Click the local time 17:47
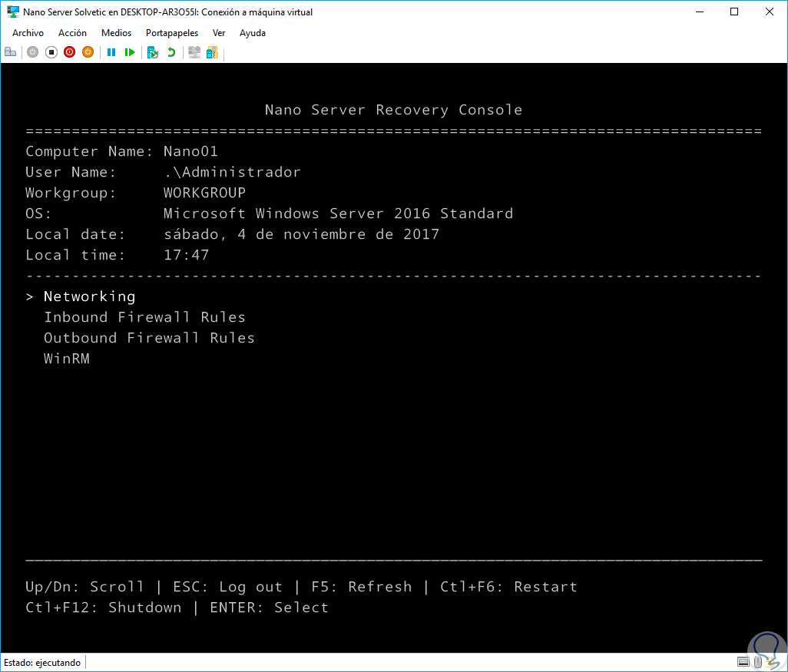 (x=186, y=255)
